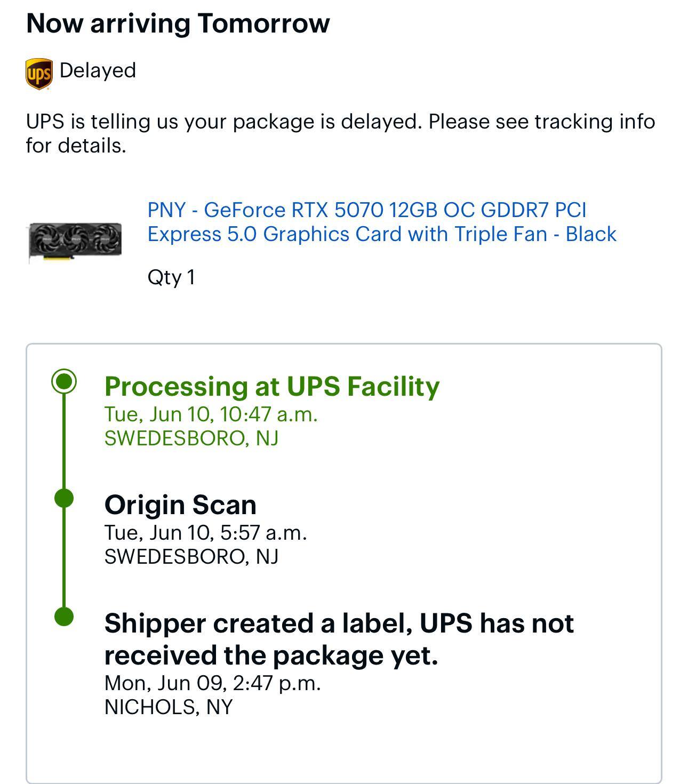This screenshot has width=688, height=784.
Task: Click the UPS brand shield icon
Action: click(38, 70)
